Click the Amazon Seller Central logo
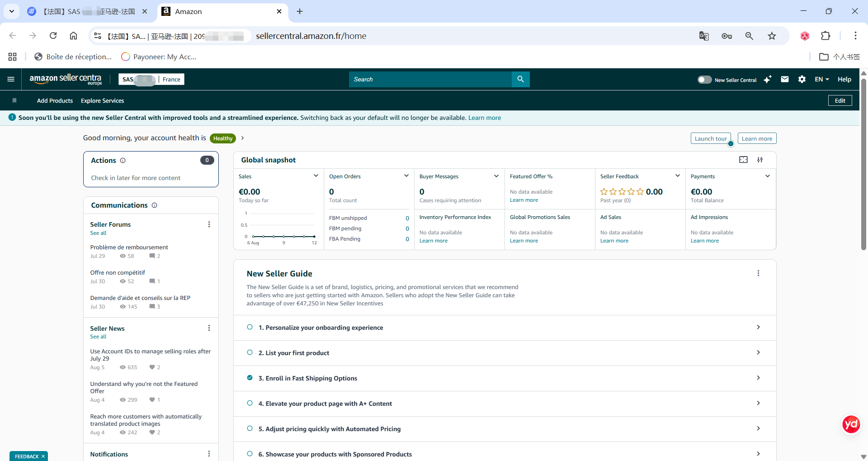This screenshot has height=461, width=868. tap(66, 79)
